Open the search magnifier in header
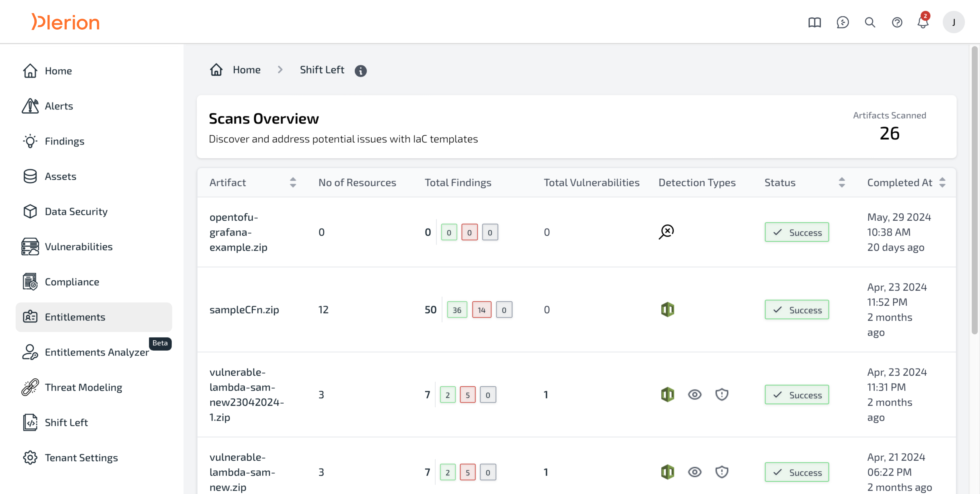Image resolution: width=980 pixels, height=494 pixels. click(x=870, y=22)
